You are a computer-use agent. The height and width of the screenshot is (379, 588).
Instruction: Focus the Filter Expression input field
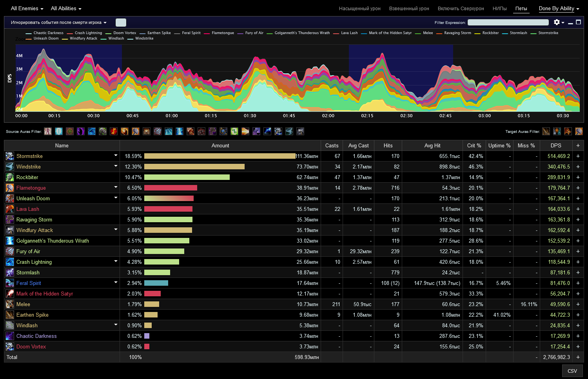point(508,22)
